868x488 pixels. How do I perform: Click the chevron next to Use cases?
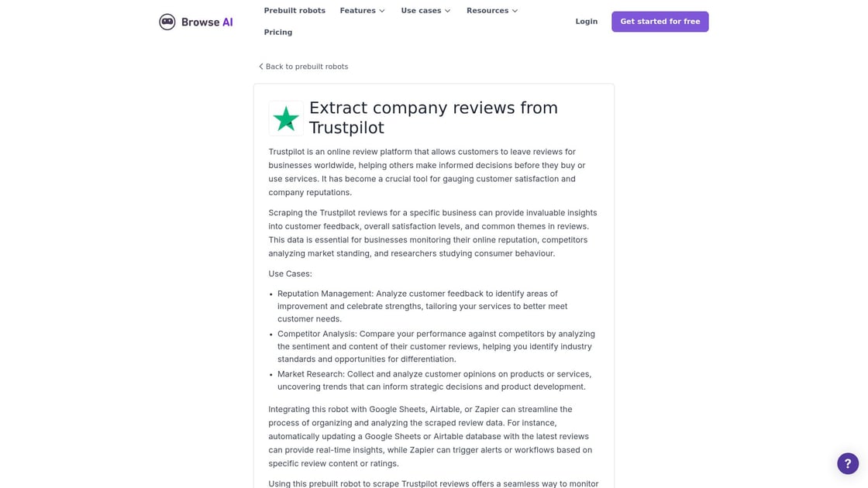447,11
